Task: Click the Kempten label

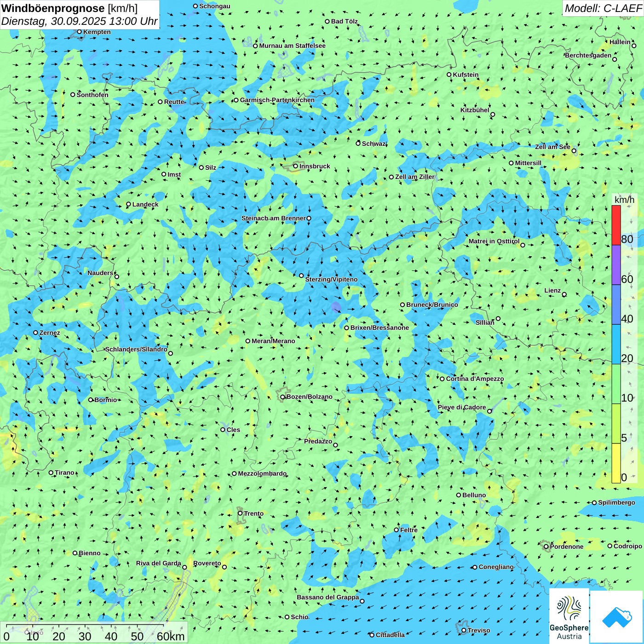Action: coord(97,32)
